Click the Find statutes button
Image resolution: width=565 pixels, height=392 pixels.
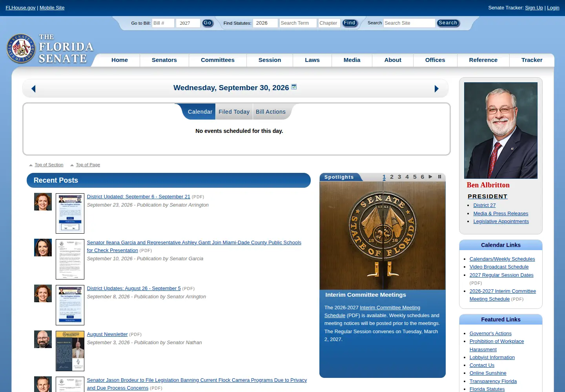tap(350, 23)
